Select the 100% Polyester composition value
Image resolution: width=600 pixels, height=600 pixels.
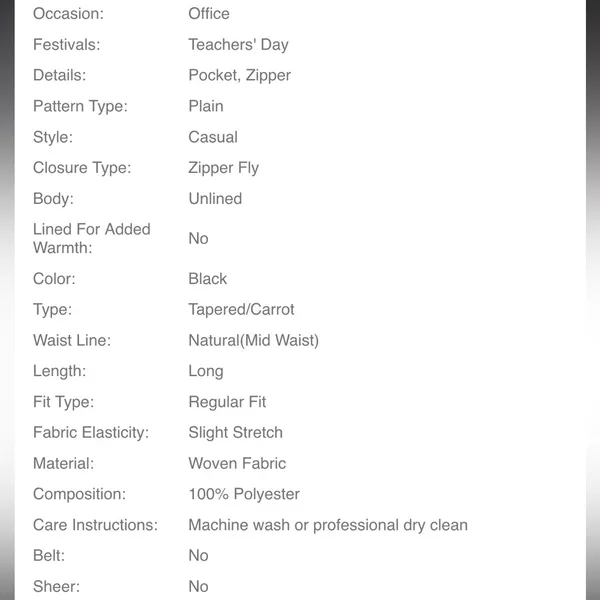(x=244, y=494)
